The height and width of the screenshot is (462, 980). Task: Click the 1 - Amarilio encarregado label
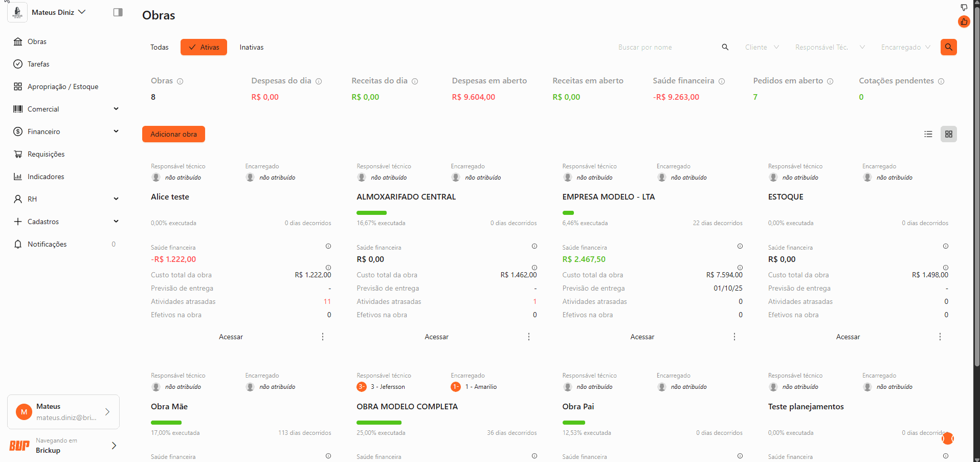coord(481,387)
